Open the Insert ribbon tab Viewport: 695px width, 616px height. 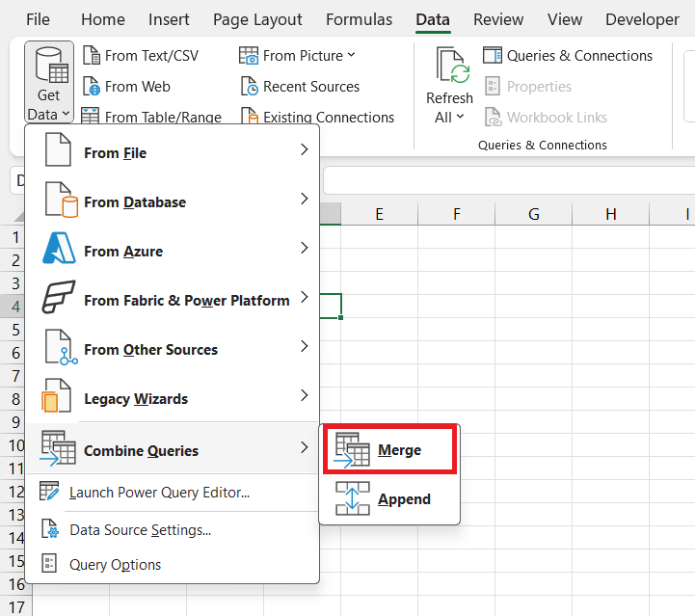169,19
